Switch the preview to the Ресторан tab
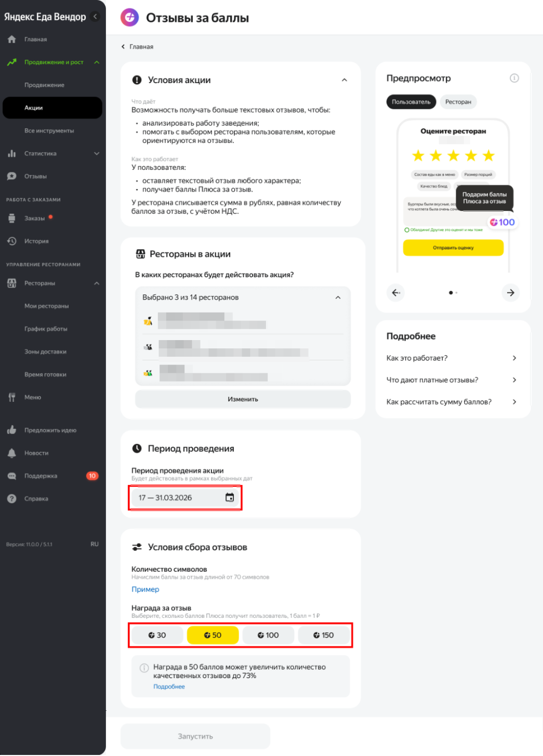Image resolution: width=543 pixels, height=756 pixels. [x=458, y=102]
